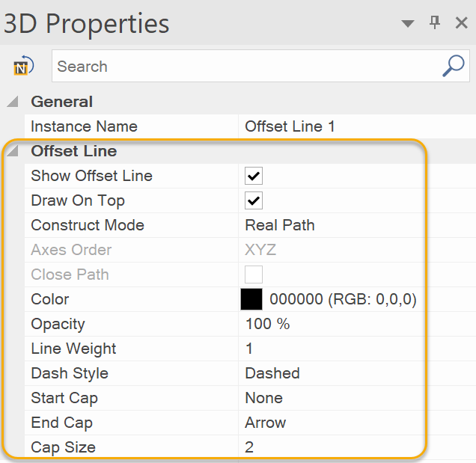Click the disabled Close Path checkbox
This screenshot has width=476, height=463.
click(254, 275)
